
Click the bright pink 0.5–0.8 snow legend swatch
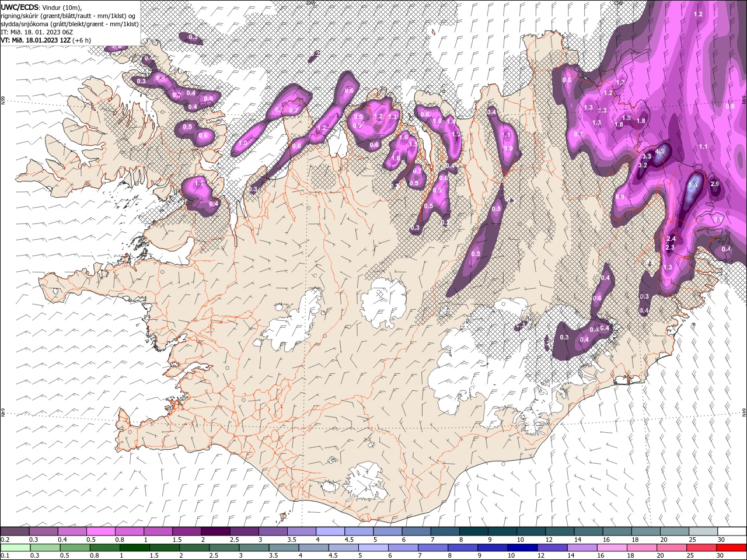(x=100, y=531)
